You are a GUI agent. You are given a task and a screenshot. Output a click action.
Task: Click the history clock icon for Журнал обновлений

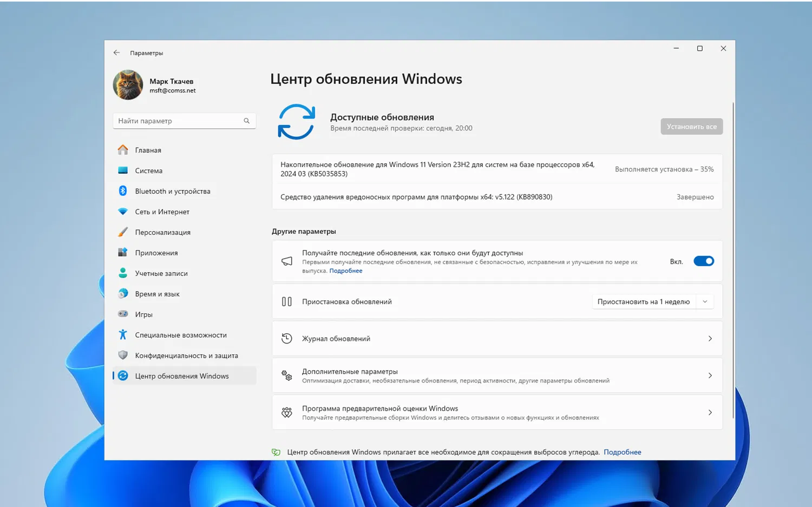click(x=287, y=339)
